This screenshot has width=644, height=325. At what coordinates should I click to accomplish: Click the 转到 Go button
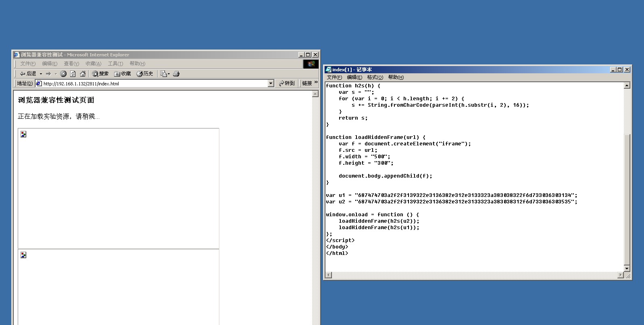tap(287, 83)
